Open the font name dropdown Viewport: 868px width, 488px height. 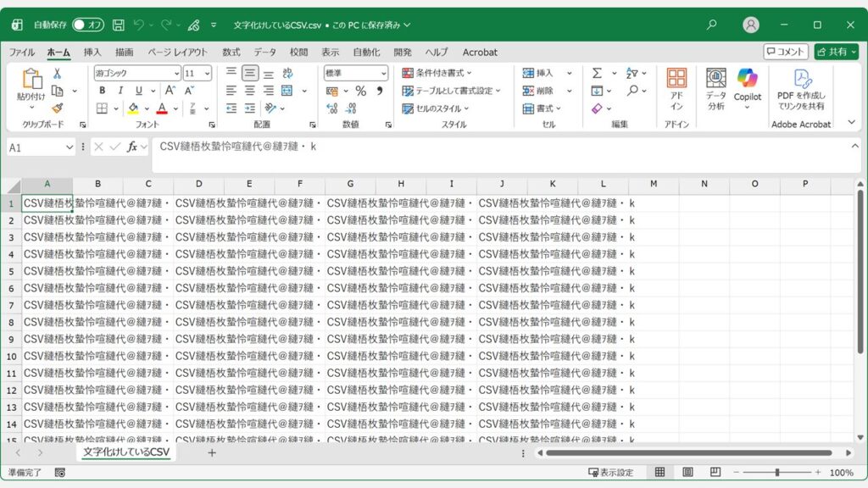pos(176,75)
